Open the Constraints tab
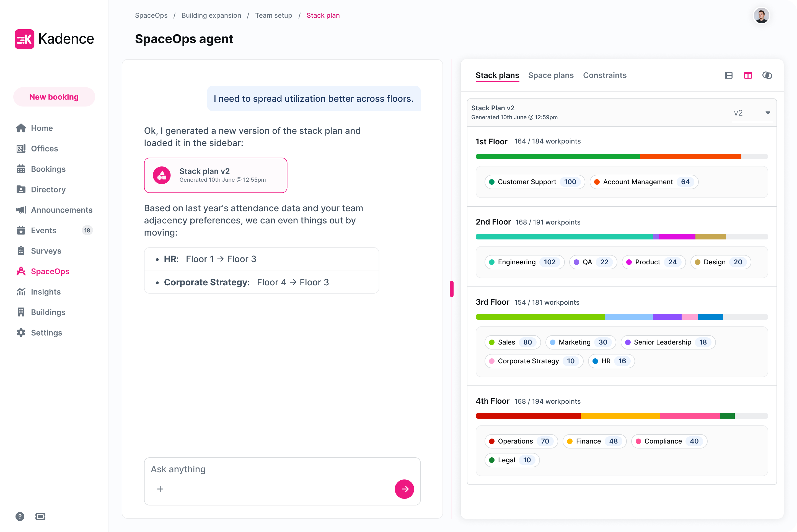Viewport: 797px width, 532px height. point(604,75)
